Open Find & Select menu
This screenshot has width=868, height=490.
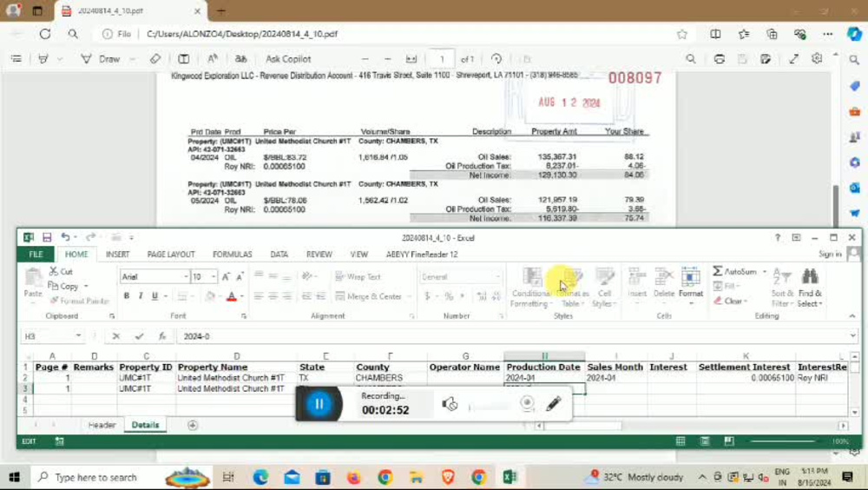(x=810, y=287)
